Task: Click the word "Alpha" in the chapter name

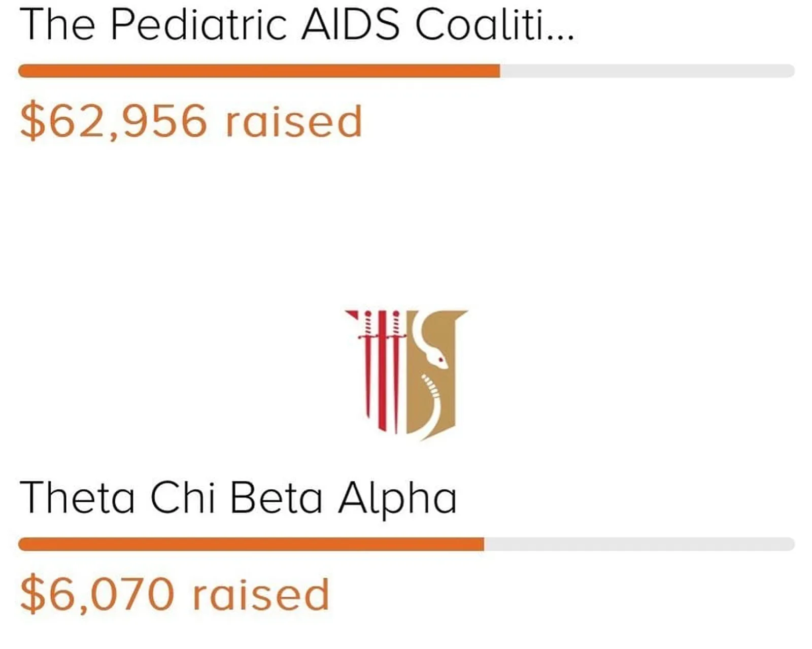Action: coord(397,499)
